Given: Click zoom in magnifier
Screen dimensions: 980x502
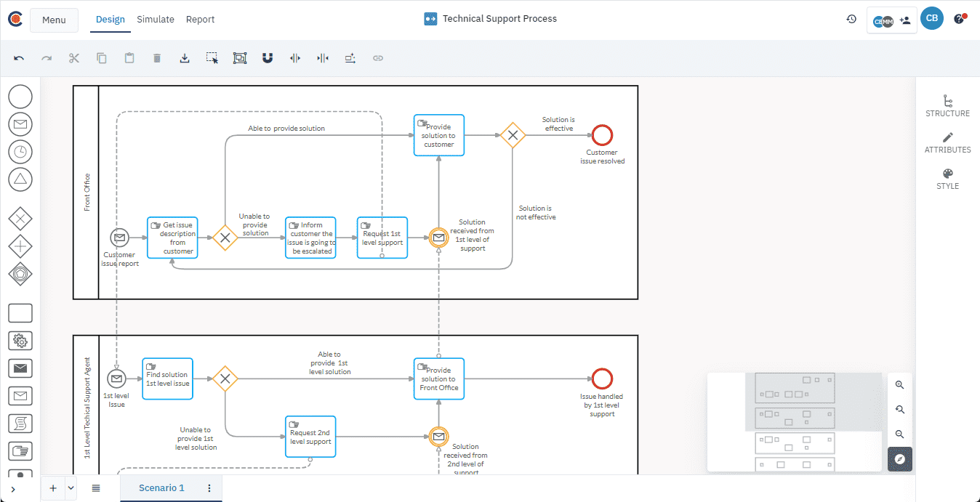Looking at the screenshot, I should point(900,385).
